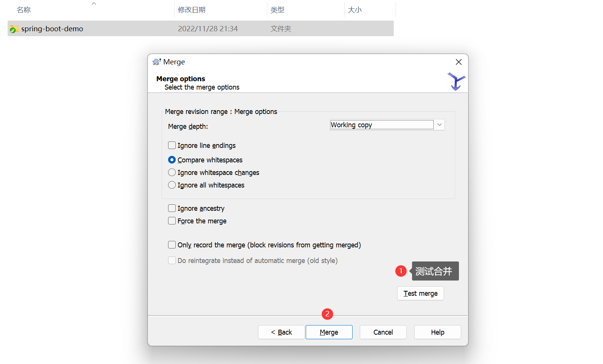
Task: Enable Ignore line endings checkbox
Action: click(x=172, y=145)
